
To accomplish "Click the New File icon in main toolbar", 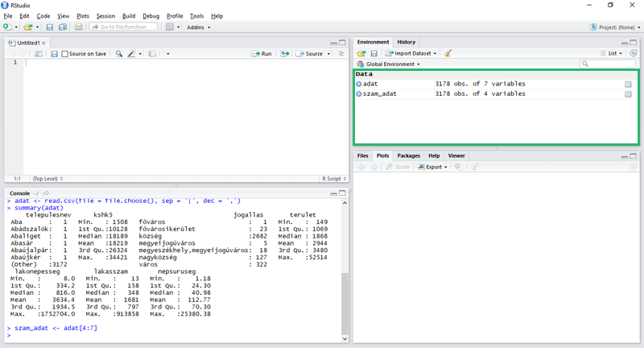I will coord(7,27).
